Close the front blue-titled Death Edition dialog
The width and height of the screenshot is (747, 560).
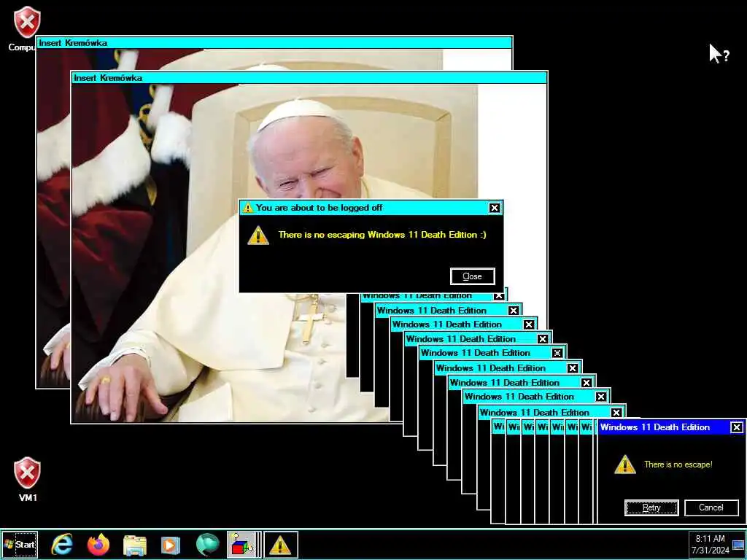(737, 427)
